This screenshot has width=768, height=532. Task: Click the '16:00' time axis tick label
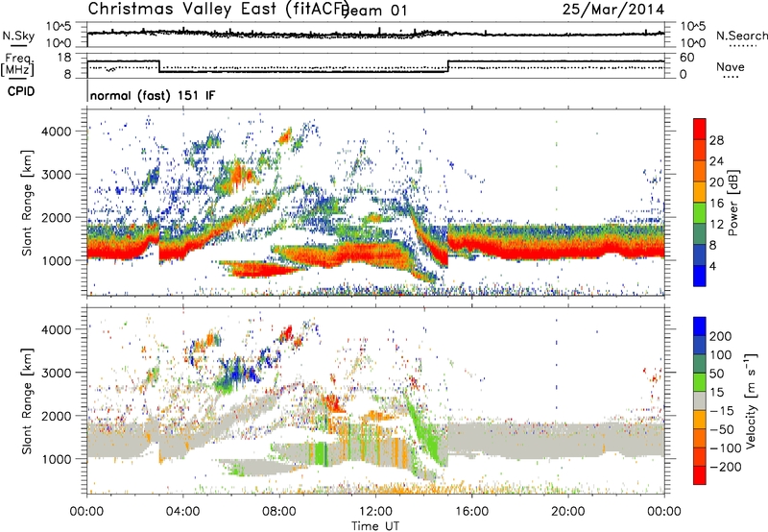pos(471,512)
